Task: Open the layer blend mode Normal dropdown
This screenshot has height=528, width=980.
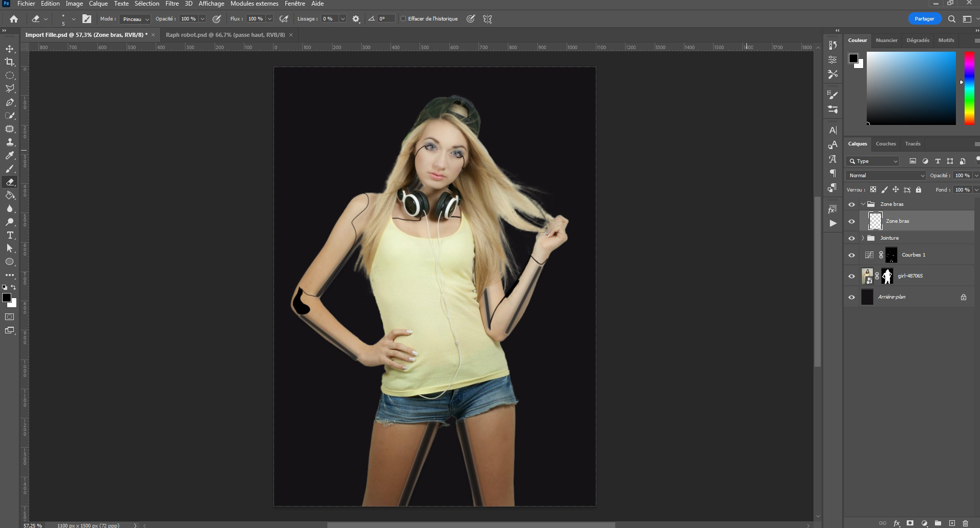Action: point(886,175)
